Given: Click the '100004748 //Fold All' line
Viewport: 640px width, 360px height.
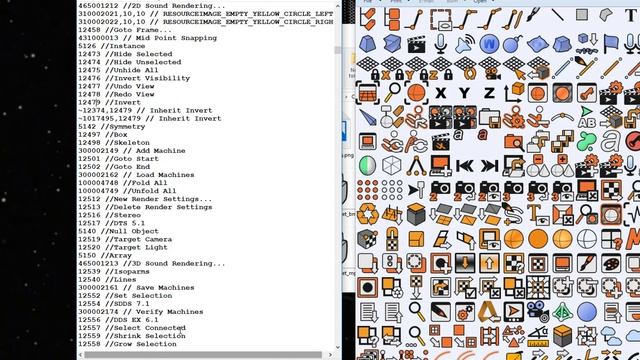Looking at the screenshot, I should click(122, 183).
